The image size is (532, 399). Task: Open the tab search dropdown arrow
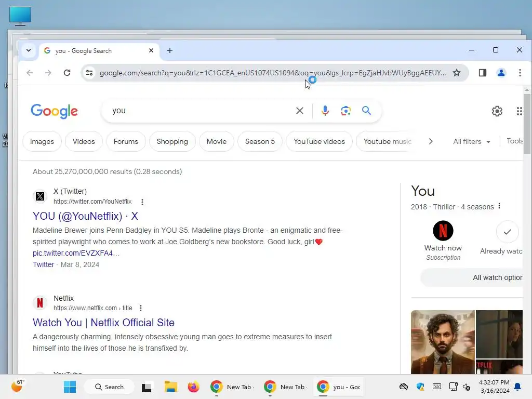(29, 50)
